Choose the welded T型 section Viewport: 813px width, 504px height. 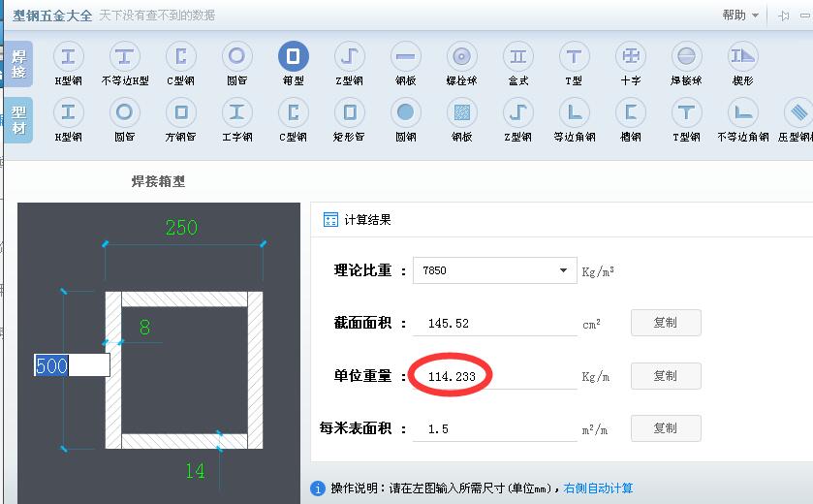point(574,64)
